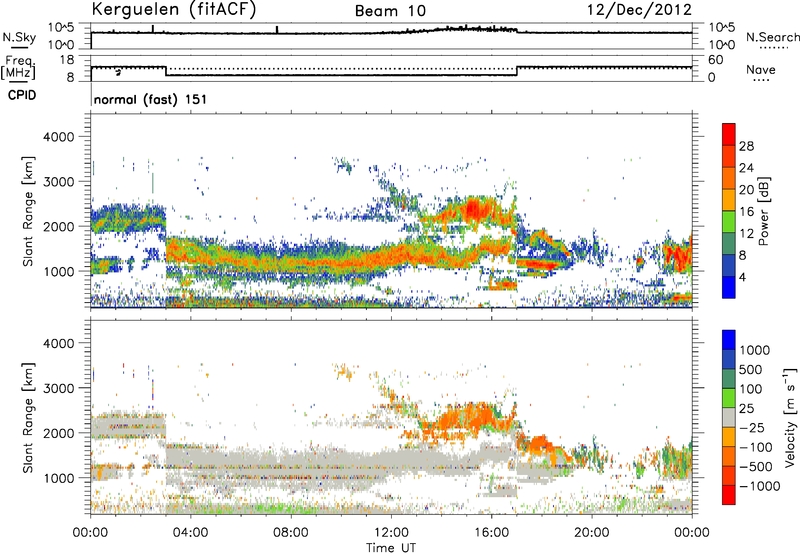Click the strong red power echo near 15:00

click(x=472, y=208)
